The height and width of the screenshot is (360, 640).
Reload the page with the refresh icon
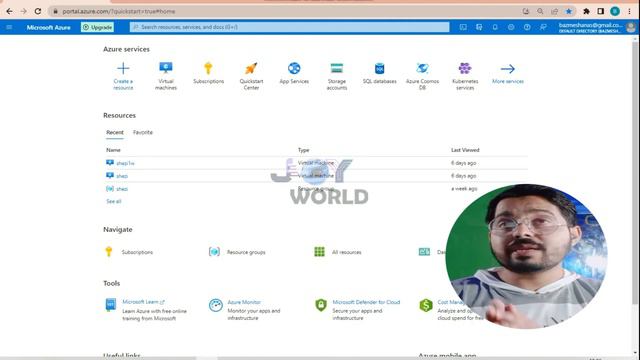(38, 11)
